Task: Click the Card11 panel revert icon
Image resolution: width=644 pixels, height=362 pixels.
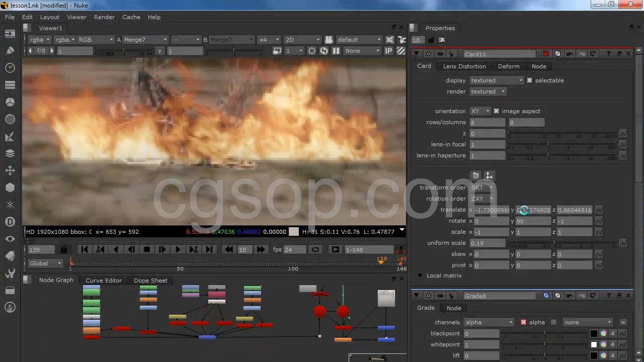Action: tap(593, 54)
